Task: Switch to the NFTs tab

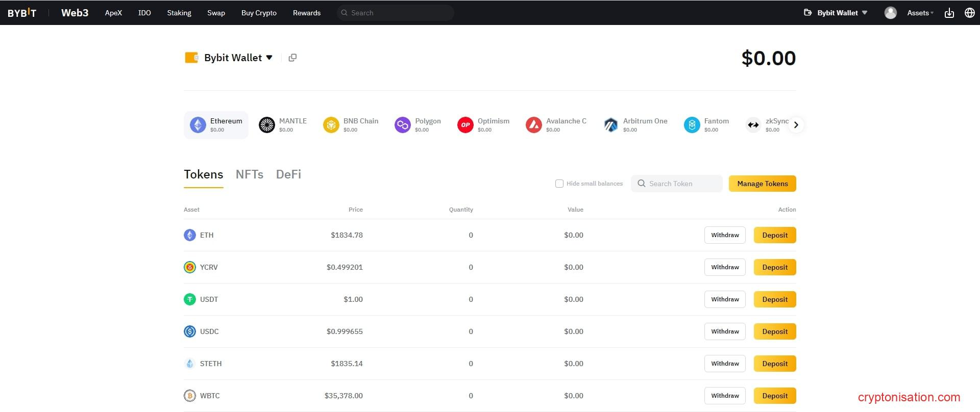Action: (249, 174)
